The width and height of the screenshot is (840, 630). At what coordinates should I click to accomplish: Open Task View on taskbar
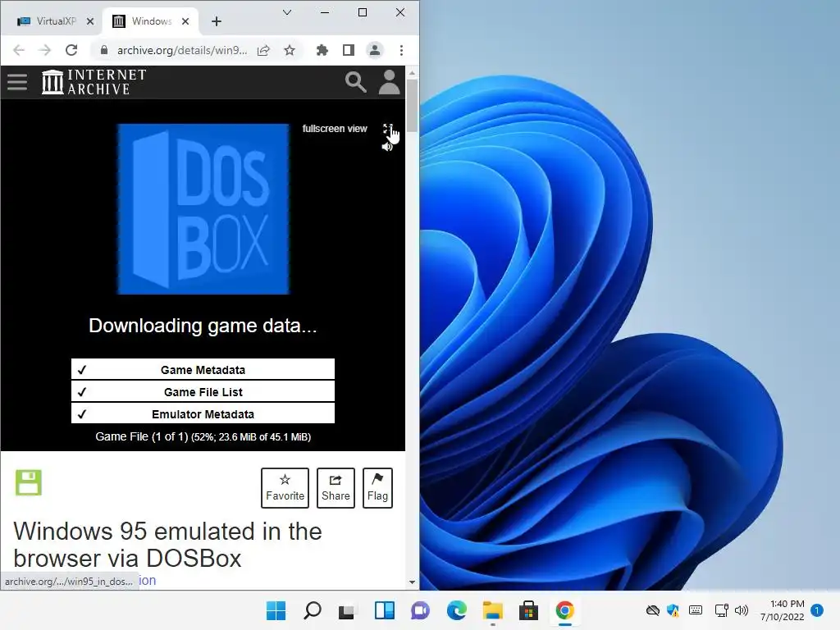(x=347, y=610)
